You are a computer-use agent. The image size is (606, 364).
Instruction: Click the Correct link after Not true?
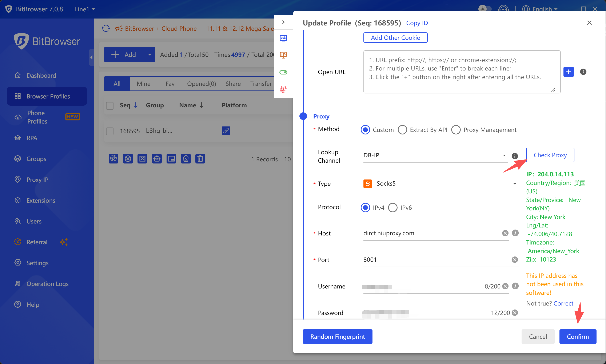[x=563, y=303]
